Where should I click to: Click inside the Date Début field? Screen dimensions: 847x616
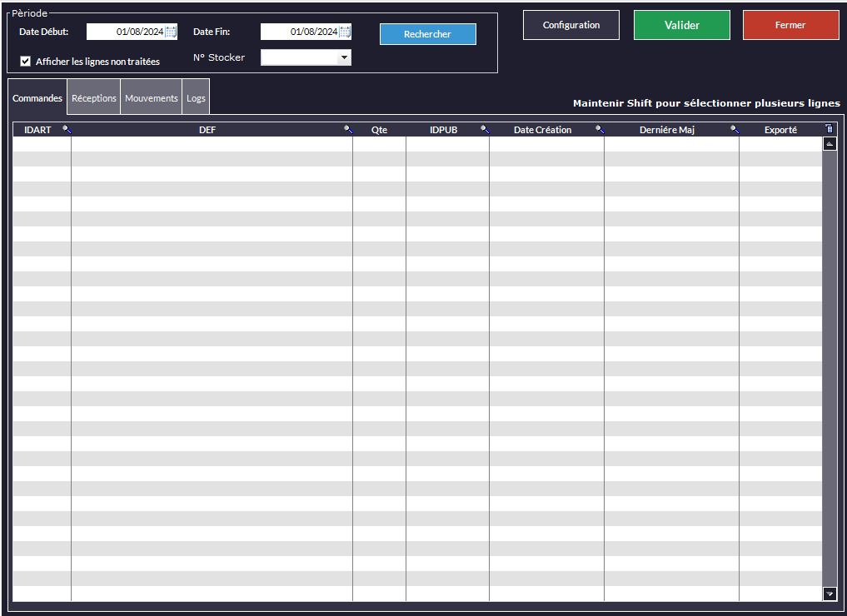125,32
